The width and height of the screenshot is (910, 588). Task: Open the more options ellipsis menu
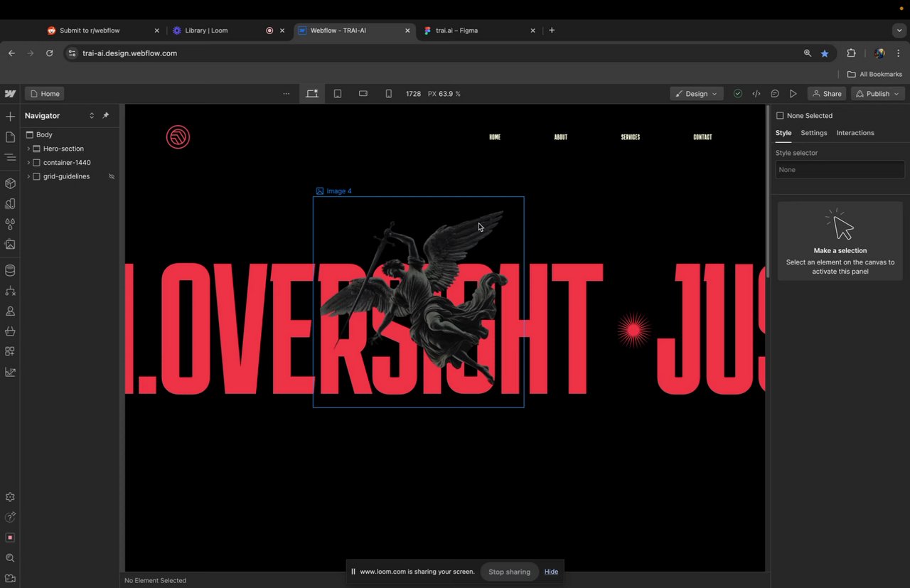(x=287, y=94)
